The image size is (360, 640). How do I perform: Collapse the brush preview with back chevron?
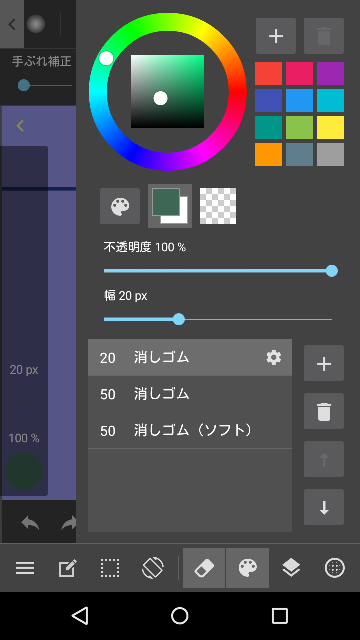click(20, 126)
